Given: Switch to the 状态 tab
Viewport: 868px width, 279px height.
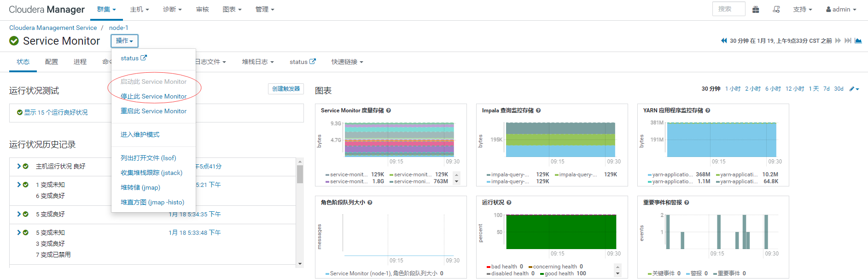Looking at the screenshot, I should click(x=23, y=62).
